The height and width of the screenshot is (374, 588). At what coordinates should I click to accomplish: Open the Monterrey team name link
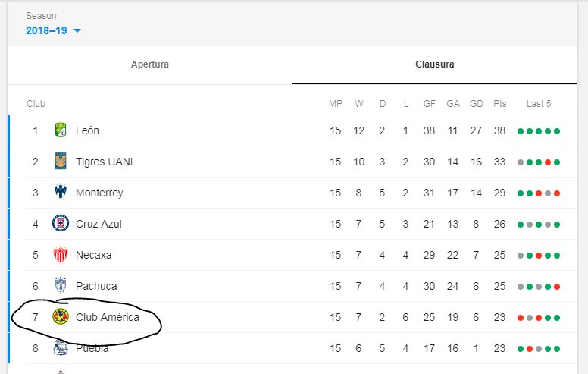pos(99,193)
